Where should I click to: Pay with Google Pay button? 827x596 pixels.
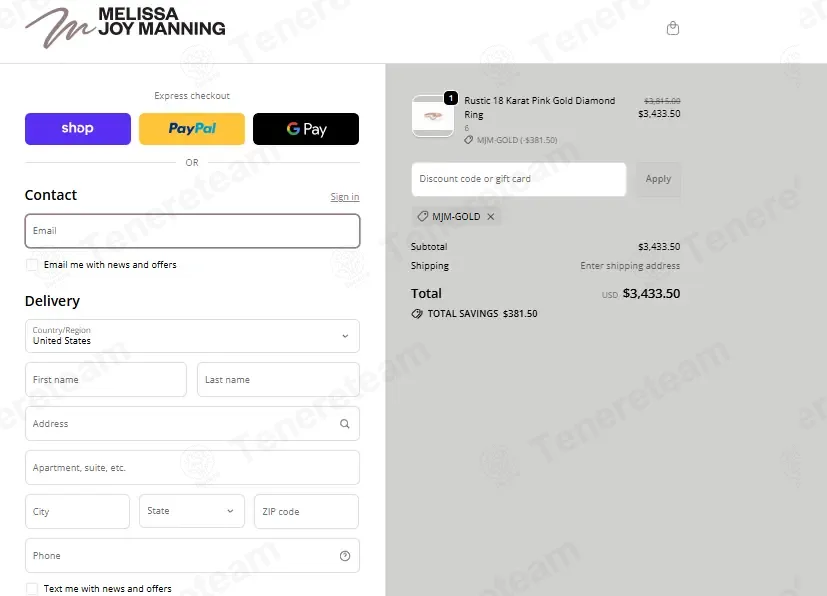306,129
